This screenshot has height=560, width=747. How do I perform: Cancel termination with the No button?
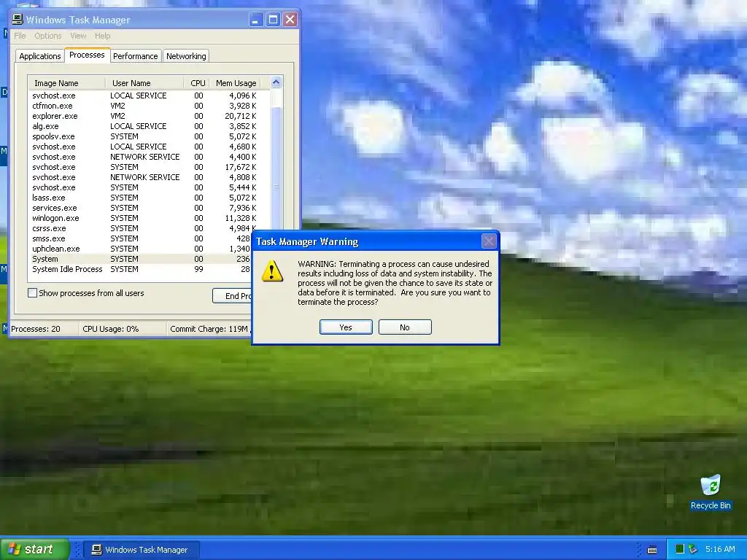pyautogui.click(x=405, y=327)
